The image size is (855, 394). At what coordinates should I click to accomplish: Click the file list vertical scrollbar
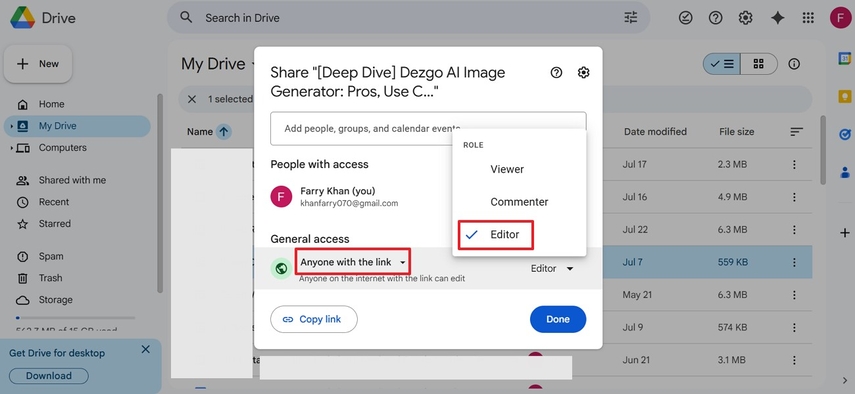tap(823, 150)
